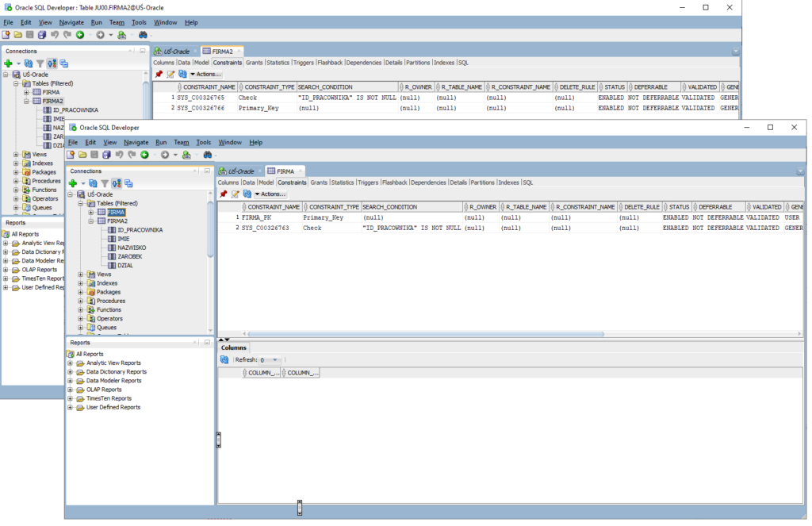Expand the Packages node in front Connections tree

[x=81, y=292]
